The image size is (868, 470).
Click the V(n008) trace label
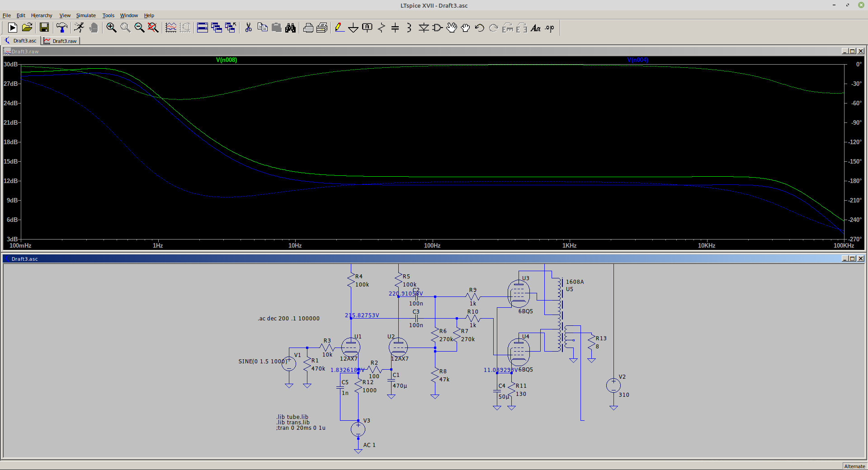226,60
